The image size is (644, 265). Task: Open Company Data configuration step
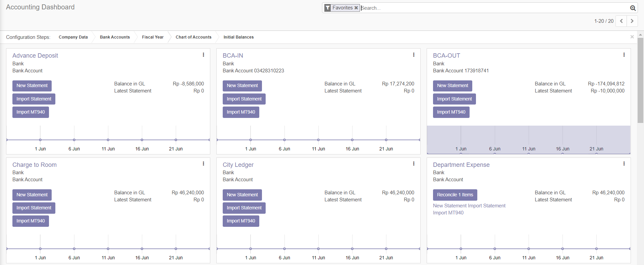[73, 37]
